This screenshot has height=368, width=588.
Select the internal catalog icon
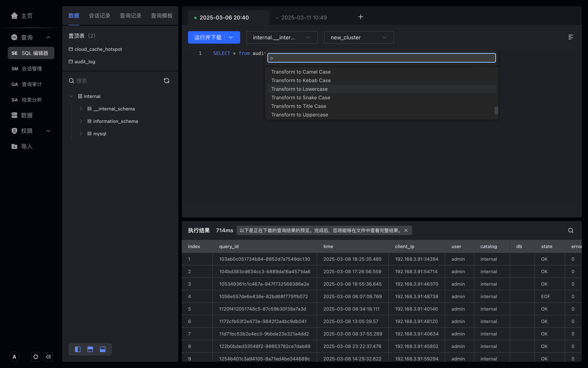coord(80,96)
